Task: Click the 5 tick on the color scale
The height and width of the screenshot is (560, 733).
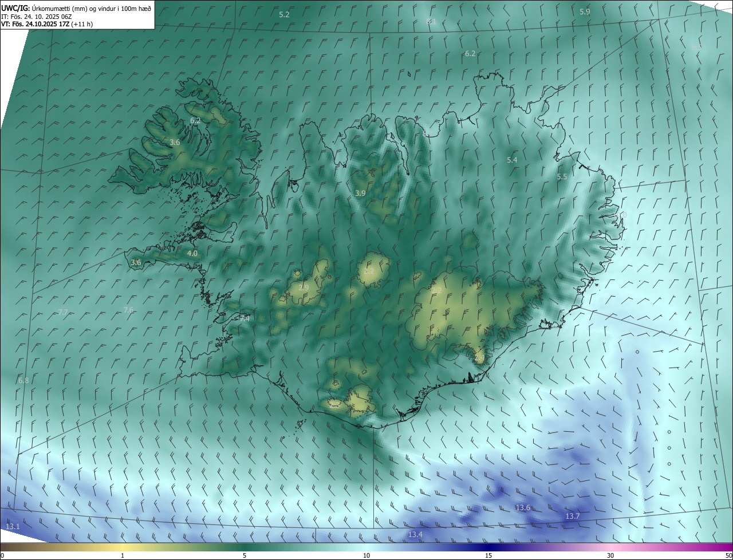Action: point(245,556)
